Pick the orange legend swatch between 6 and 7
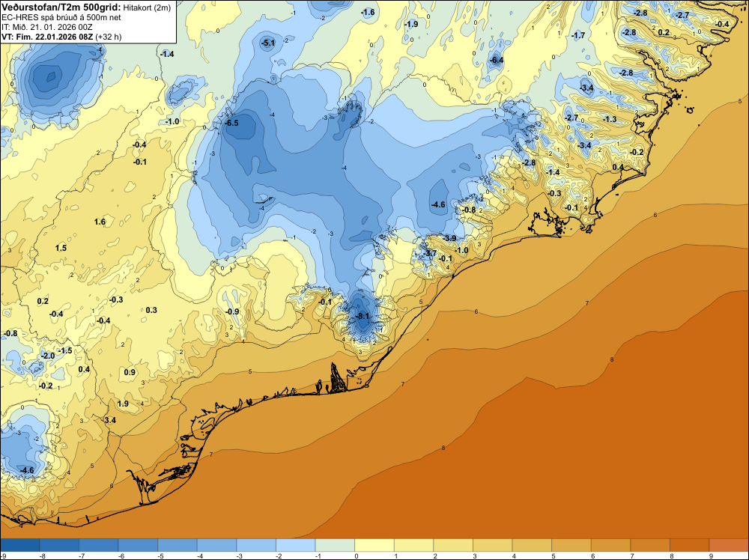 tap(611, 545)
